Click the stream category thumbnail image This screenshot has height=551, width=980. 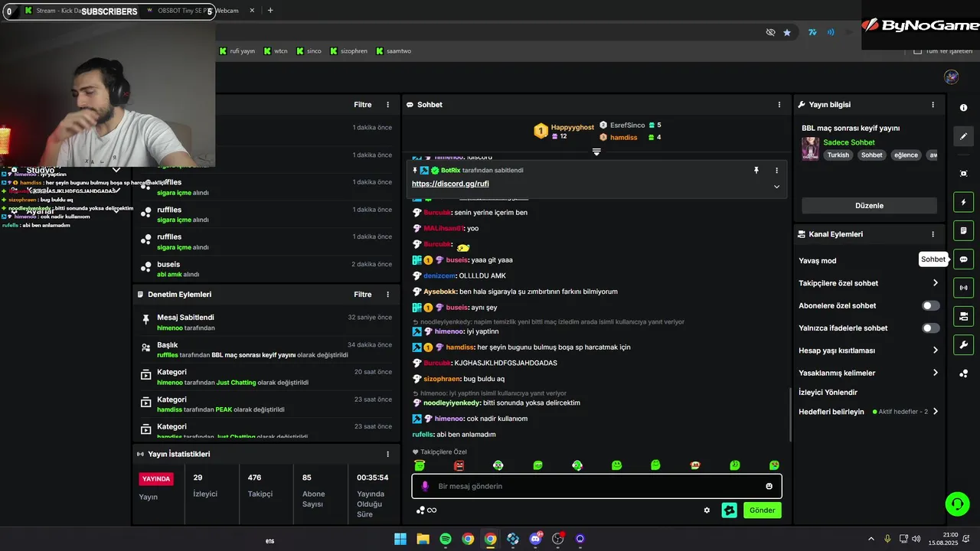[x=810, y=148]
